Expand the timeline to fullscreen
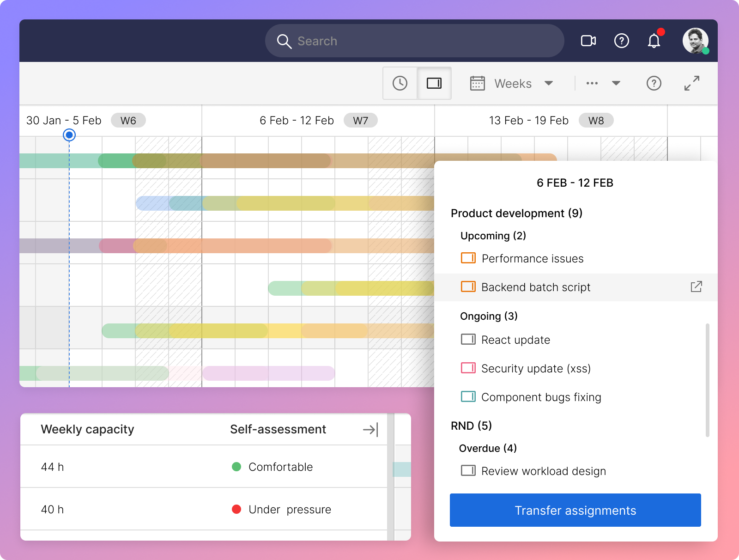739x560 pixels. pyautogui.click(x=691, y=83)
